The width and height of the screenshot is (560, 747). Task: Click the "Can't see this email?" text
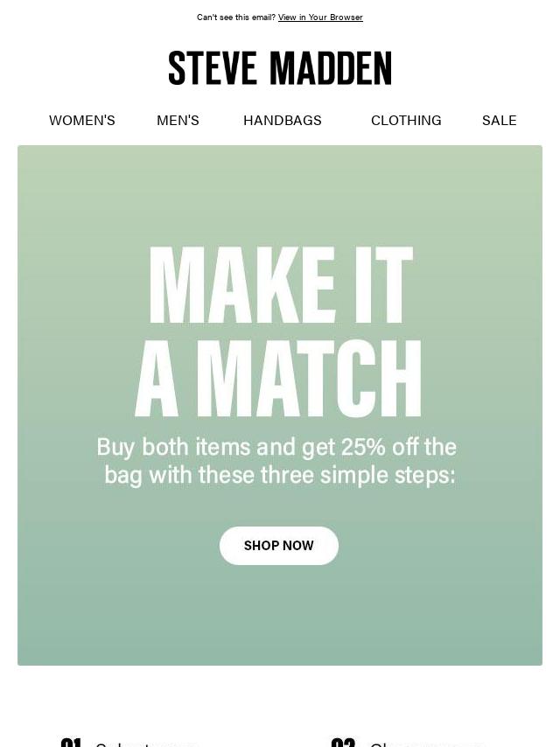coord(236,17)
